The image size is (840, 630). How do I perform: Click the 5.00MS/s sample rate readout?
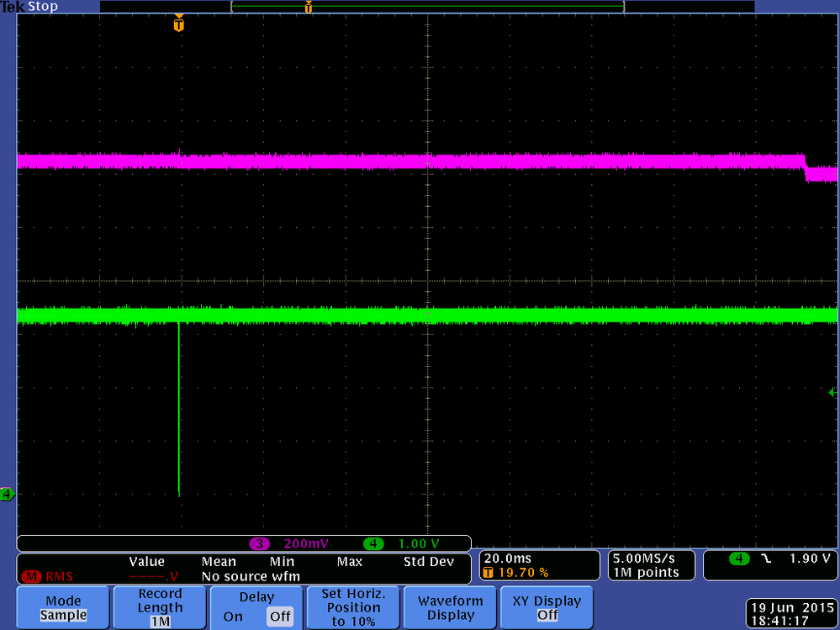click(644, 559)
